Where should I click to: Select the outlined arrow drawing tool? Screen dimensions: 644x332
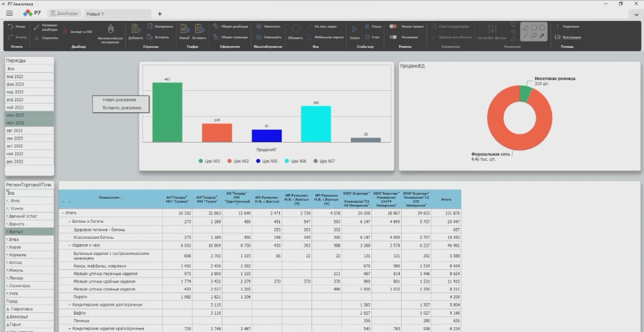coord(534,36)
